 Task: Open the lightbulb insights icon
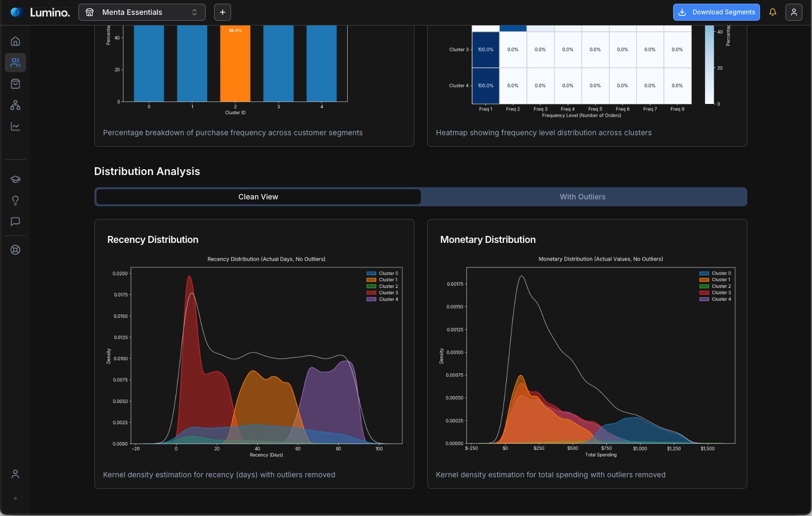(15, 200)
